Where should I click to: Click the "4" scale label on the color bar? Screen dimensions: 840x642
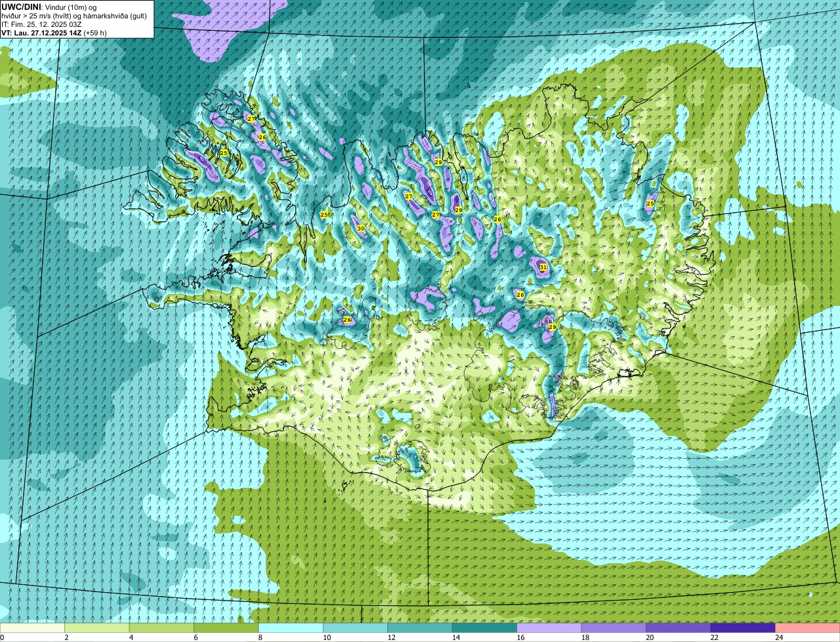(x=131, y=637)
